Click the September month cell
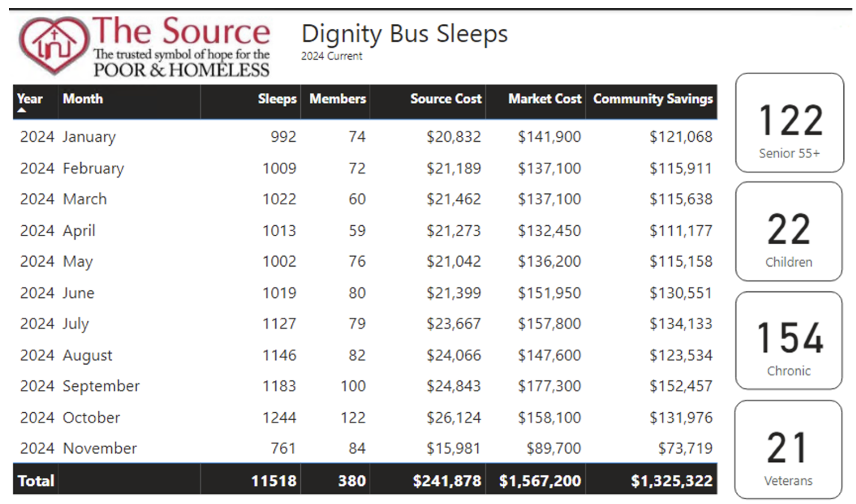856x504 pixels. click(x=101, y=386)
